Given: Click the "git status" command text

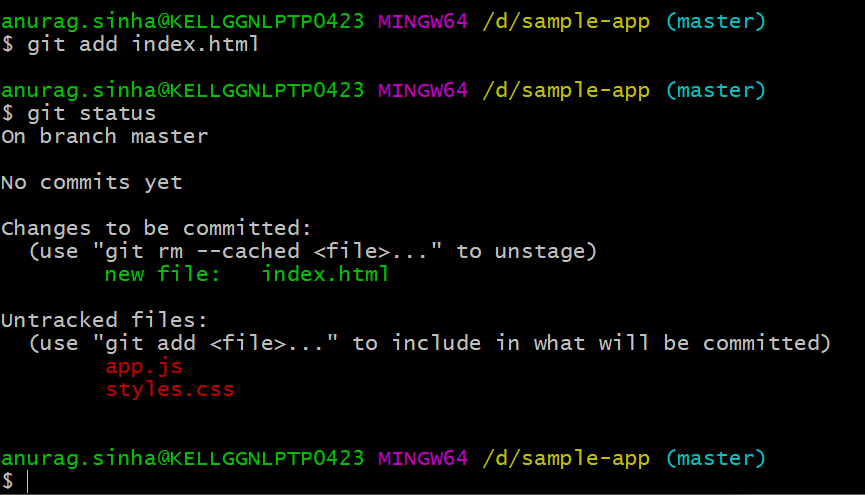Looking at the screenshot, I should click(x=91, y=113).
